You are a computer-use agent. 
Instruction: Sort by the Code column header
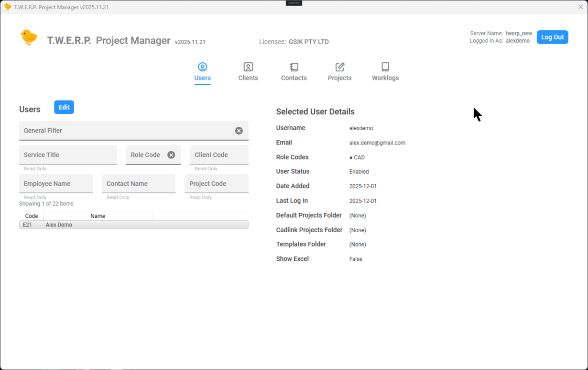click(x=32, y=216)
